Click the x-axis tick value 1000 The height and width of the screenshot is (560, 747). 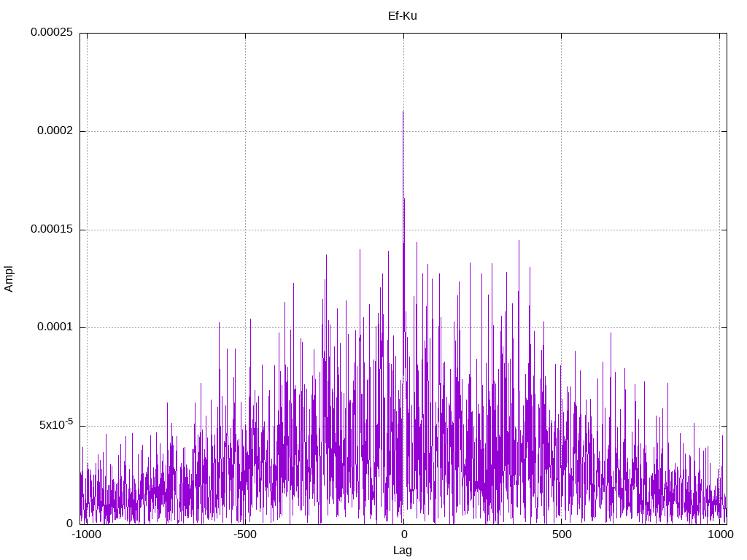click(720, 534)
